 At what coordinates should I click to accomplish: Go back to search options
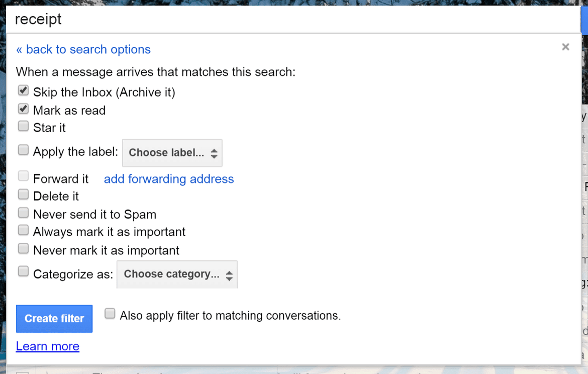click(83, 49)
